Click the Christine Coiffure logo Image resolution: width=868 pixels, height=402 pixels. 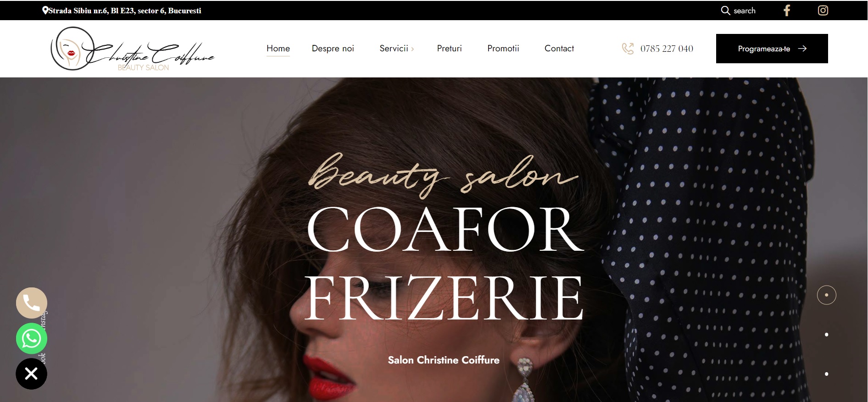[x=133, y=49]
